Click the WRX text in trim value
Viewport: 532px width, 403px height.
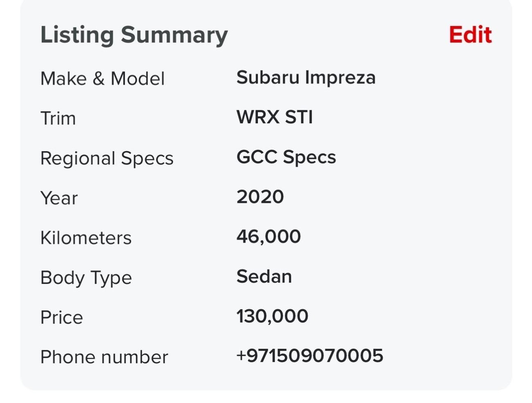click(257, 117)
